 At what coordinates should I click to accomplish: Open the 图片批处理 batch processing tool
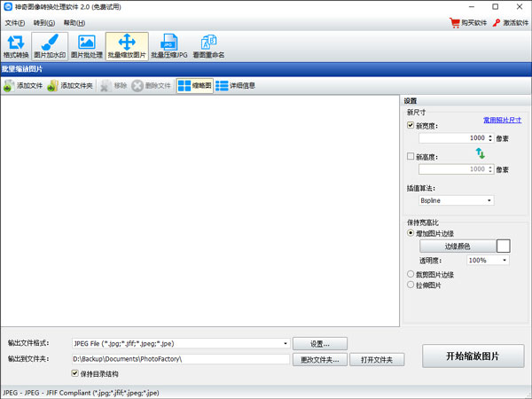(x=87, y=46)
